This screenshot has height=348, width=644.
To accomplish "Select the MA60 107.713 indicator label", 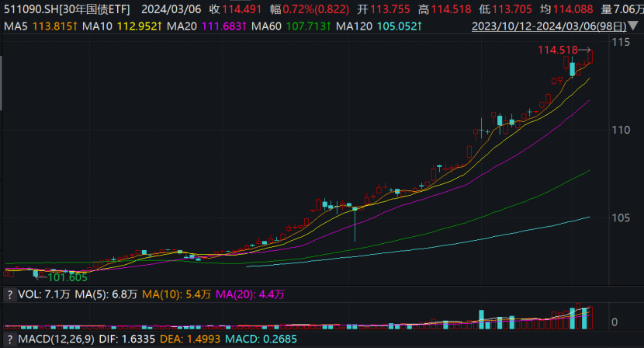I will pos(291,26).
